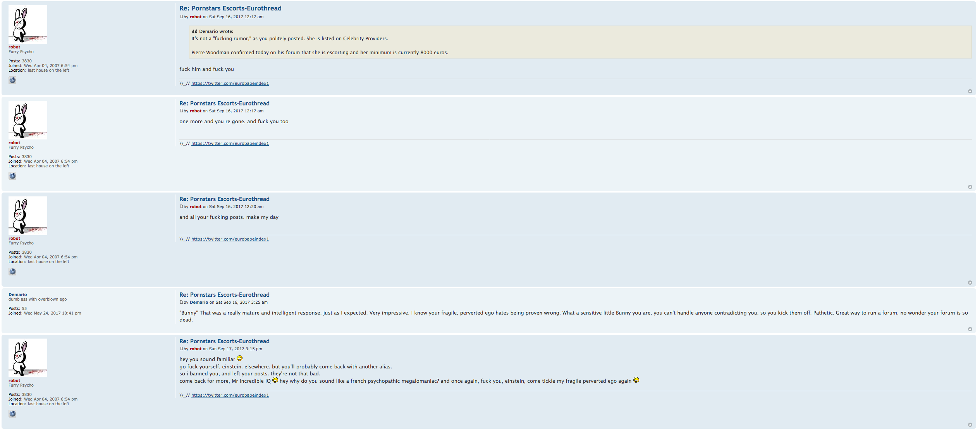Click website globe icon in Sep 17 post profile
The image size is (980, 430).
point(12,414)
